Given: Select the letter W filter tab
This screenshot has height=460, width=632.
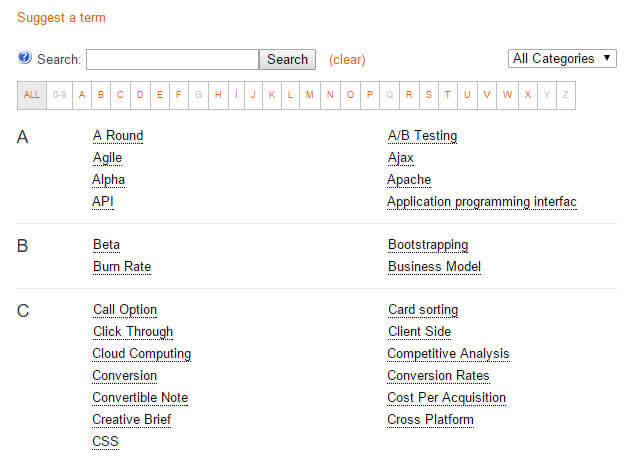Looking at the screenshot, I should (x=507, y=95).
